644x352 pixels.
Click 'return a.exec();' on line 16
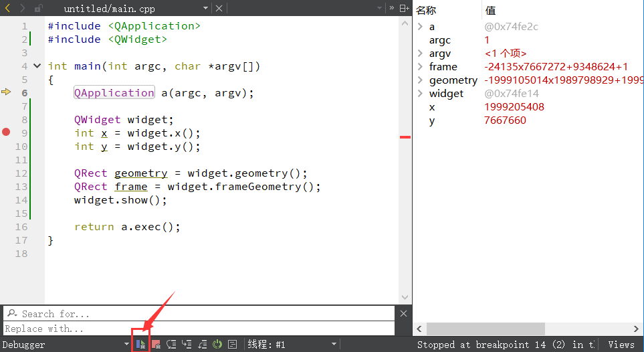127,227
